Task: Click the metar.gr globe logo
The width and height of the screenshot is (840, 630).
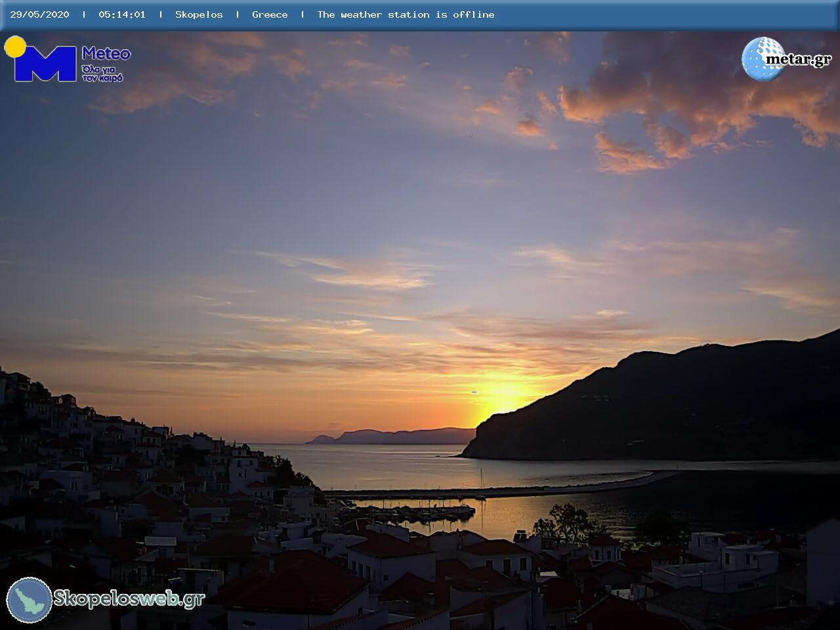Action: (x=763, y=59)
